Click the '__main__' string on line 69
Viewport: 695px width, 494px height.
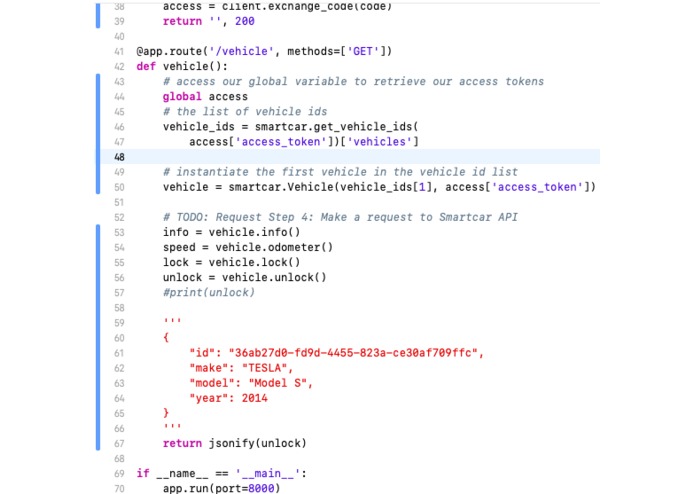tap(268, 473)
